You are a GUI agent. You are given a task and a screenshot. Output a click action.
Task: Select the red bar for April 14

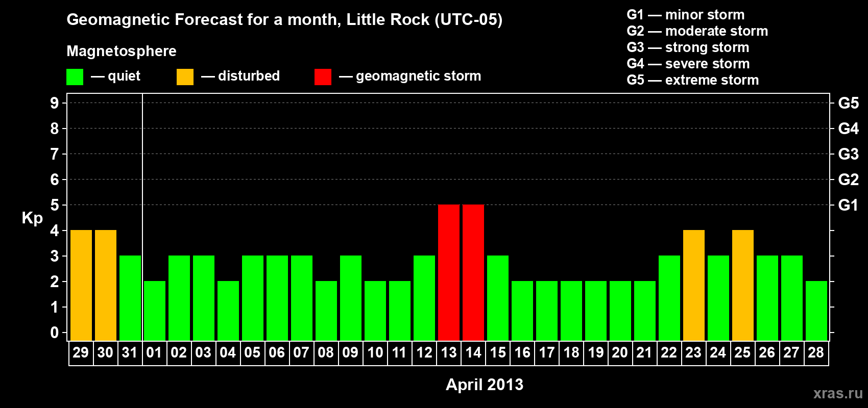pyautogui.click(x=473, y=272)
